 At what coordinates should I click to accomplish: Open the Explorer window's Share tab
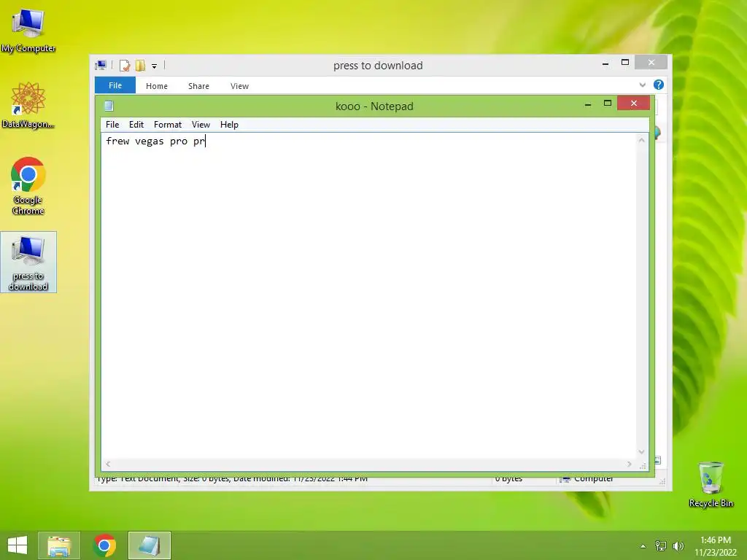click(x=198, y=86)
